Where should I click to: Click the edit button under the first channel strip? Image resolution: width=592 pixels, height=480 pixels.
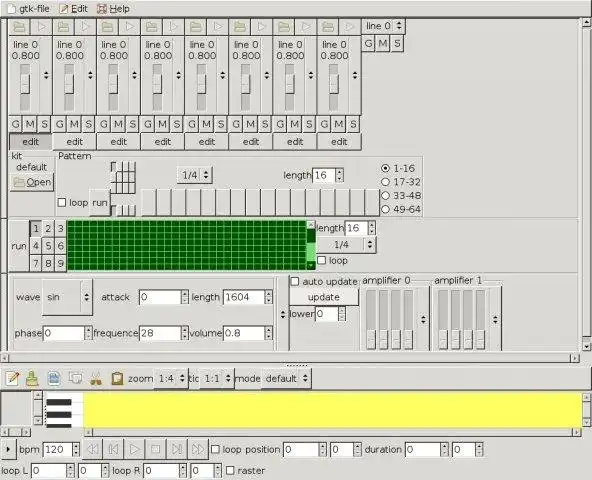pos(31,142)
